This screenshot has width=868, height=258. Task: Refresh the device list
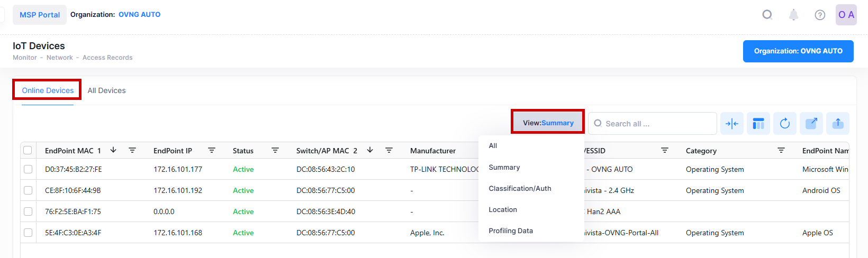[785, 124]
